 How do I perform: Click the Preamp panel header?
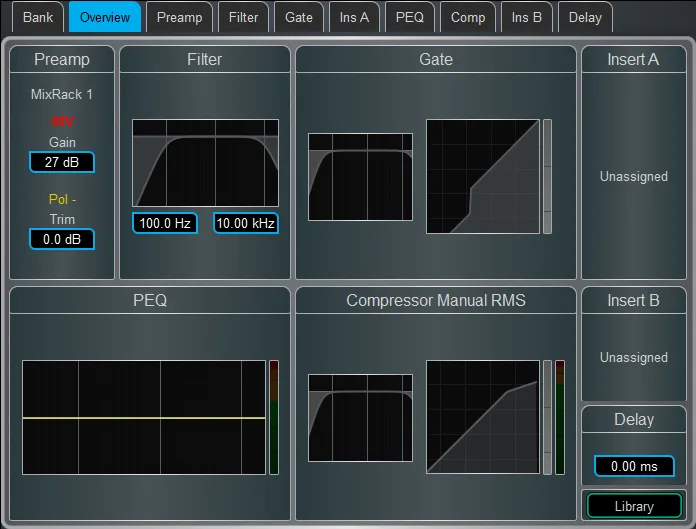(62, 59)
